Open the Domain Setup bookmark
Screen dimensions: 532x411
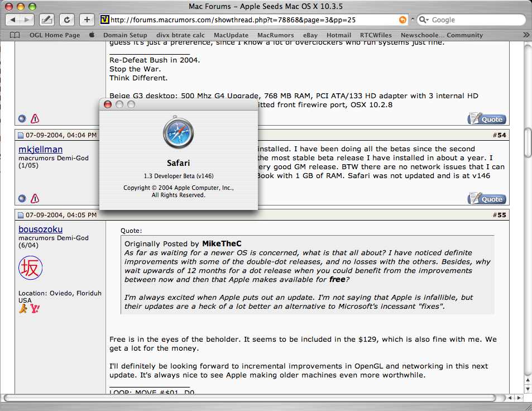(x=125, y=35)
